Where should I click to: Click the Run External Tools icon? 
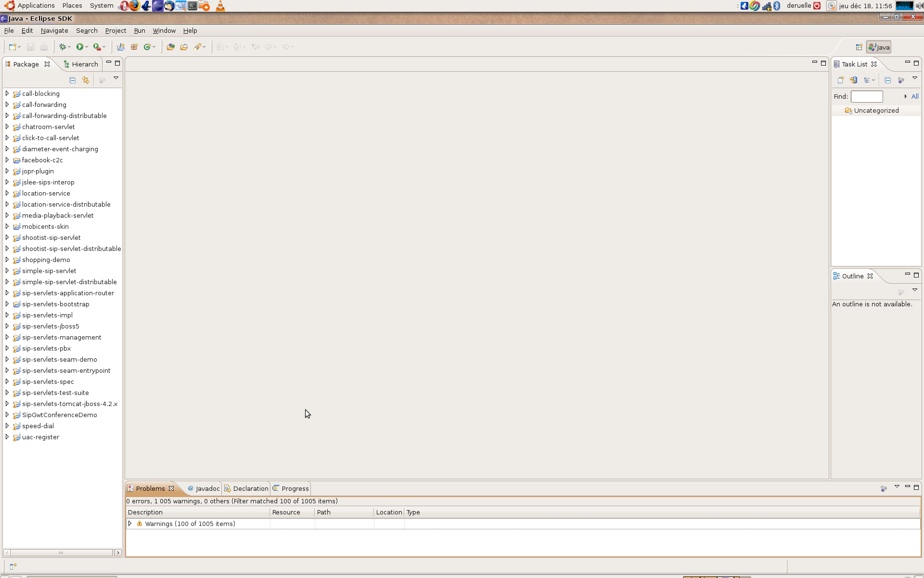[97, 47]
